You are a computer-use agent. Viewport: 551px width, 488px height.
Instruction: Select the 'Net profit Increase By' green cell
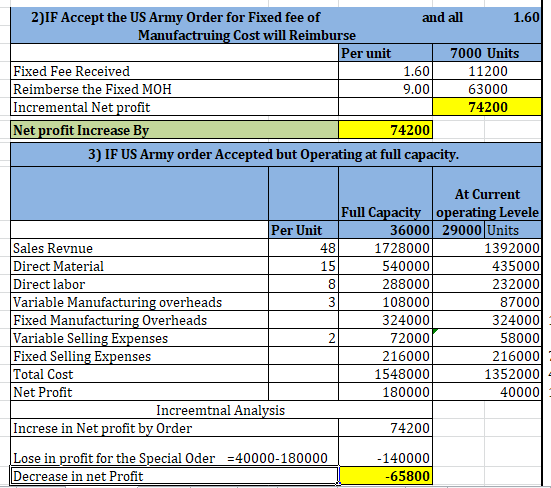[x=174, y=130]
